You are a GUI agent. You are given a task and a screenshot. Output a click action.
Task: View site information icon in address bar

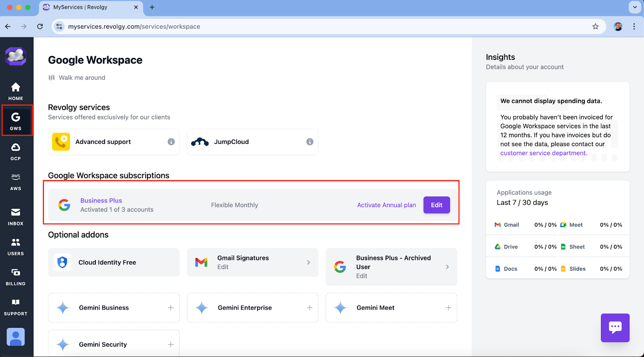point(59,27)
